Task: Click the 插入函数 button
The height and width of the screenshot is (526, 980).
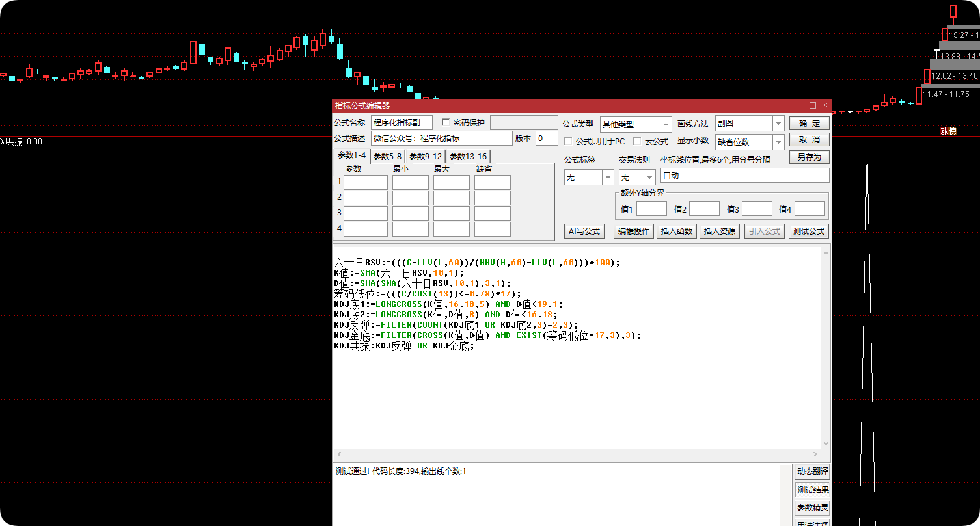Action: pyautogui.click(x=677, y=231)
